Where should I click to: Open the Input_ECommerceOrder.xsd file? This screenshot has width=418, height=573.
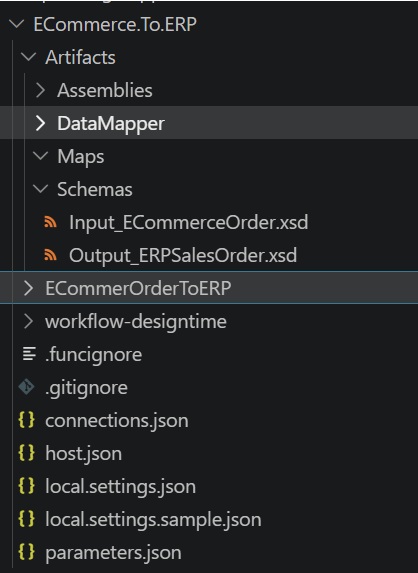189,222
